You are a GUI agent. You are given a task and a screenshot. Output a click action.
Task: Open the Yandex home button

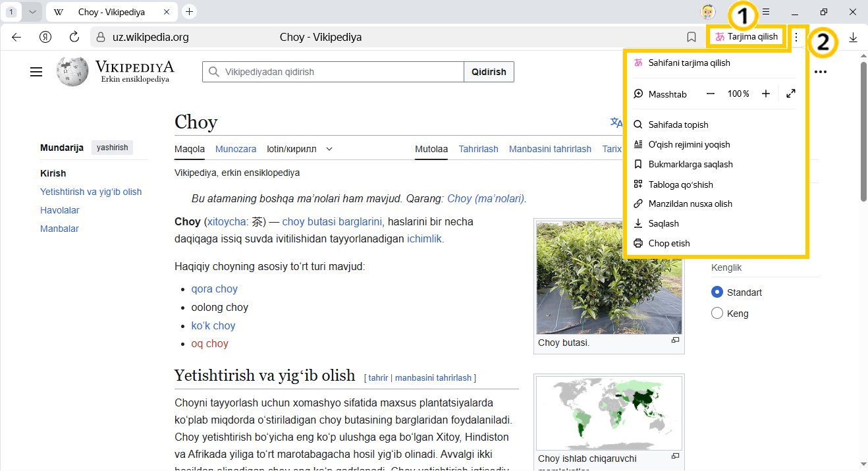(x=45, y=38)
